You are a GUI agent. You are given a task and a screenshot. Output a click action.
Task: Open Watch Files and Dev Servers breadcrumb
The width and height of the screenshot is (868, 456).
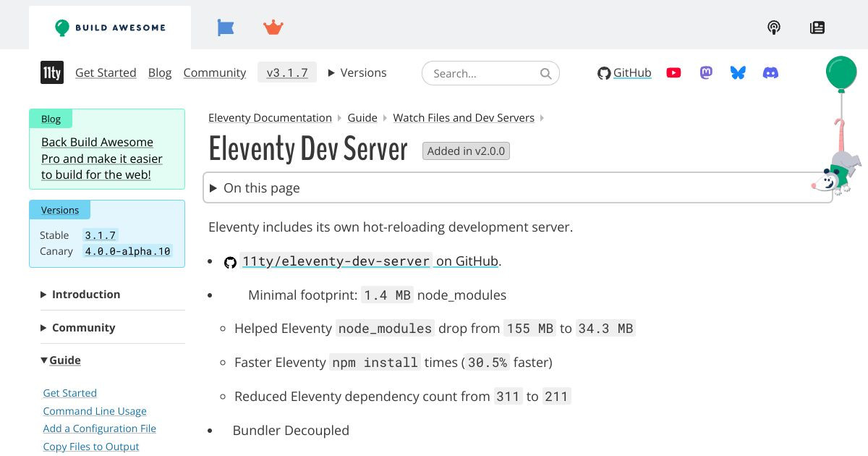coord(464,117)
